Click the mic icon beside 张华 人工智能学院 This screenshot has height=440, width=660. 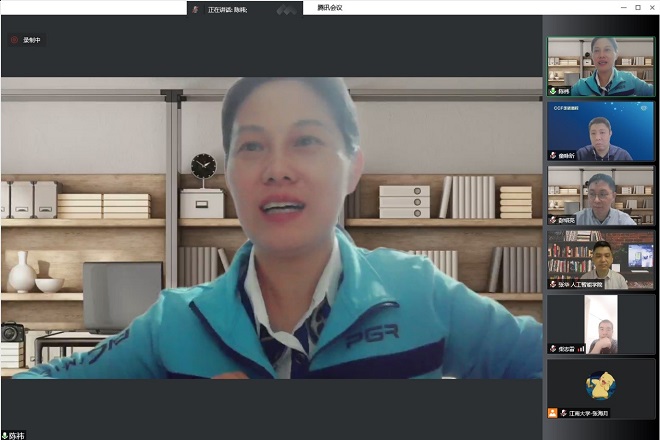pyautogui.click(x=553, y=284)
